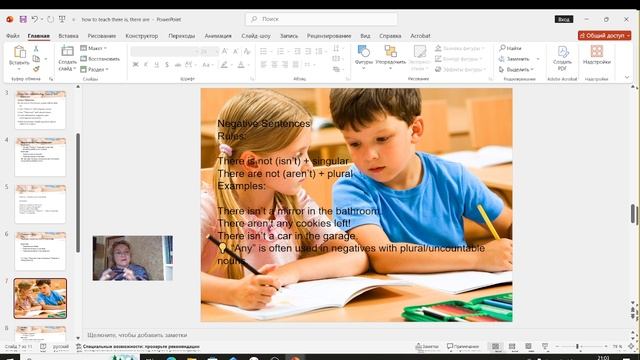Screen dimensions: 640x360
Task: Switch to Slide Sorter view in status bar
Action: [x=512, y=347]
